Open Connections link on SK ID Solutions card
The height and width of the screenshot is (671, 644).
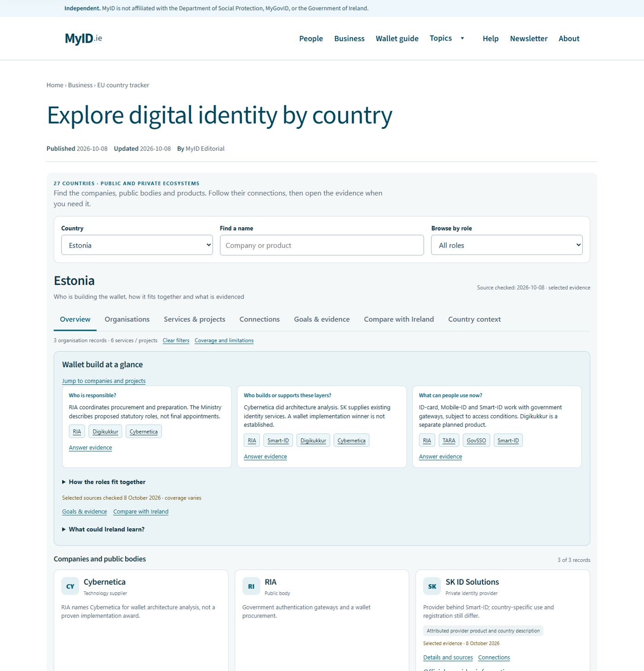click(494, 658)
